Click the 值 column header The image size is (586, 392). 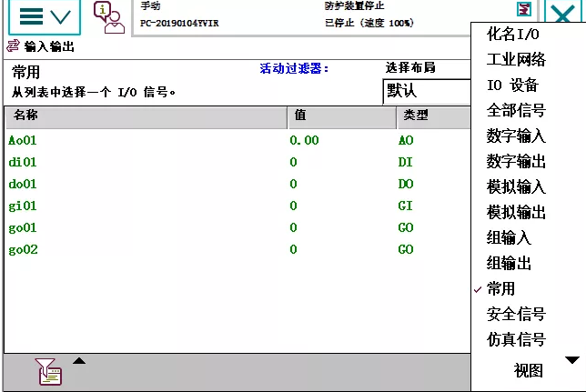click(341, 117)
